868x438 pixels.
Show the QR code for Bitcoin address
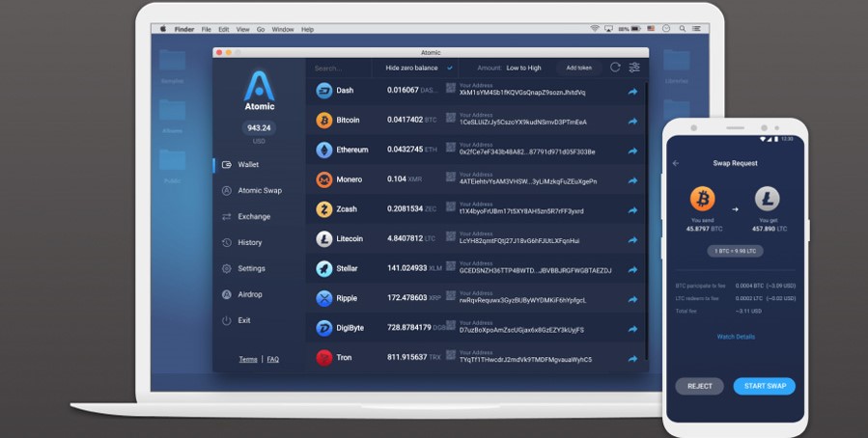pyautogui.click(x=451, y=118)
